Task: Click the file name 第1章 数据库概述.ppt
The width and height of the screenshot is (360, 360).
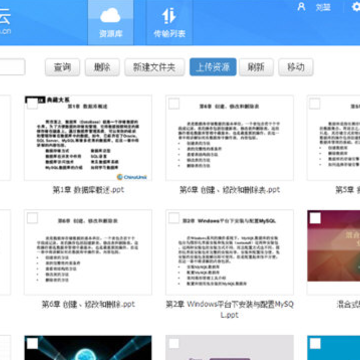Action: tap(88, 190)
